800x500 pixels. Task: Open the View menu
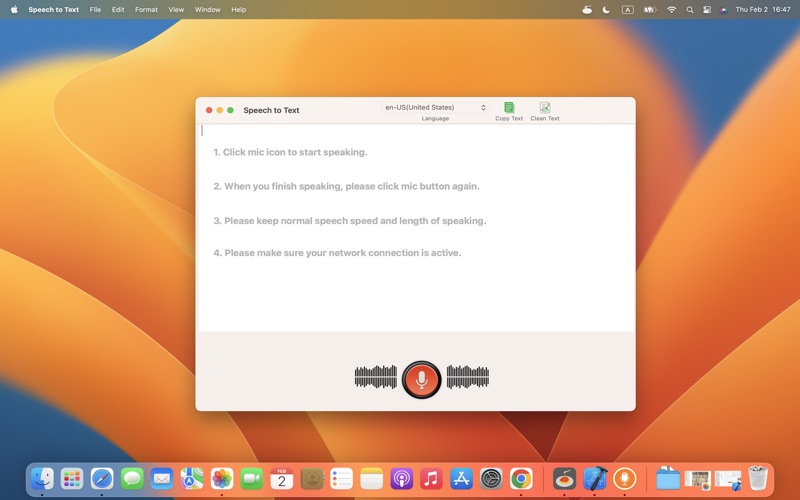(176, 10)
